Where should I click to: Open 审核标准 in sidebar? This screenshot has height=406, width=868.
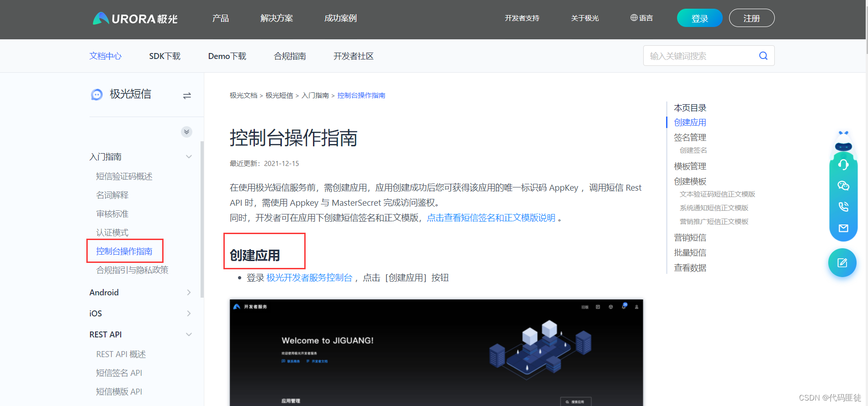coord(112,214)
